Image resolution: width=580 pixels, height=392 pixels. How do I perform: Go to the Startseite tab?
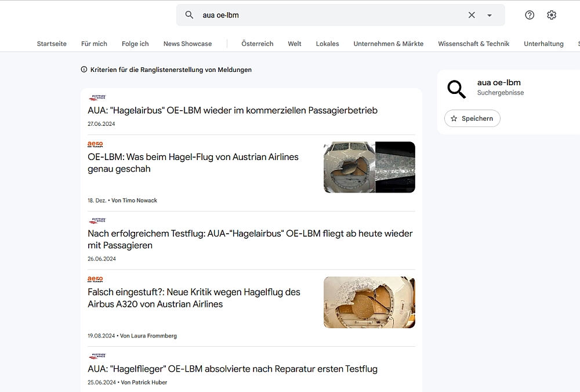[x=52, y=43]
